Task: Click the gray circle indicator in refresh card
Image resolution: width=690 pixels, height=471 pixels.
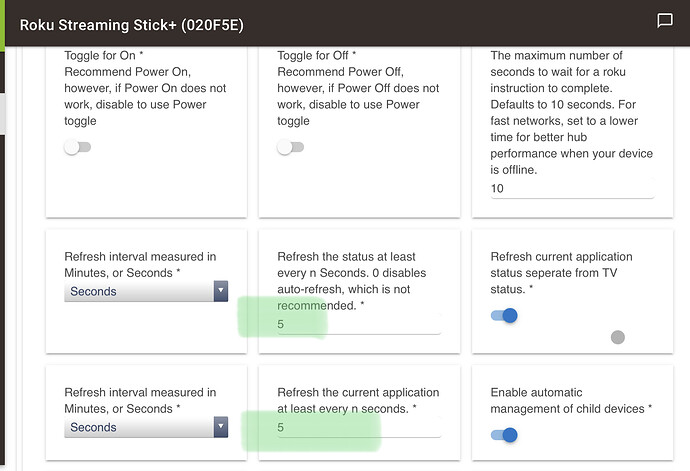Action: pos(618,337)
